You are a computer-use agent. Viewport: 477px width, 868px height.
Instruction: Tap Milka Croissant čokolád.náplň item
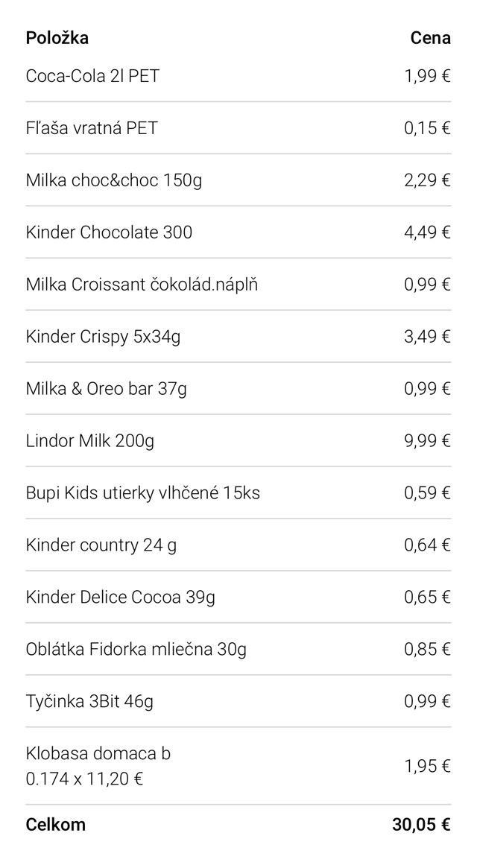[142, 285]
